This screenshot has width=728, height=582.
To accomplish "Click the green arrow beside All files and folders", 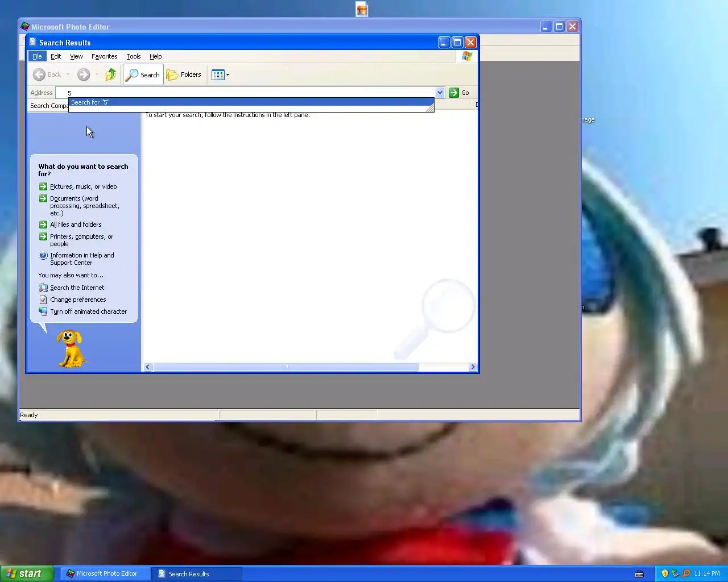I will (x=43, y=225).
